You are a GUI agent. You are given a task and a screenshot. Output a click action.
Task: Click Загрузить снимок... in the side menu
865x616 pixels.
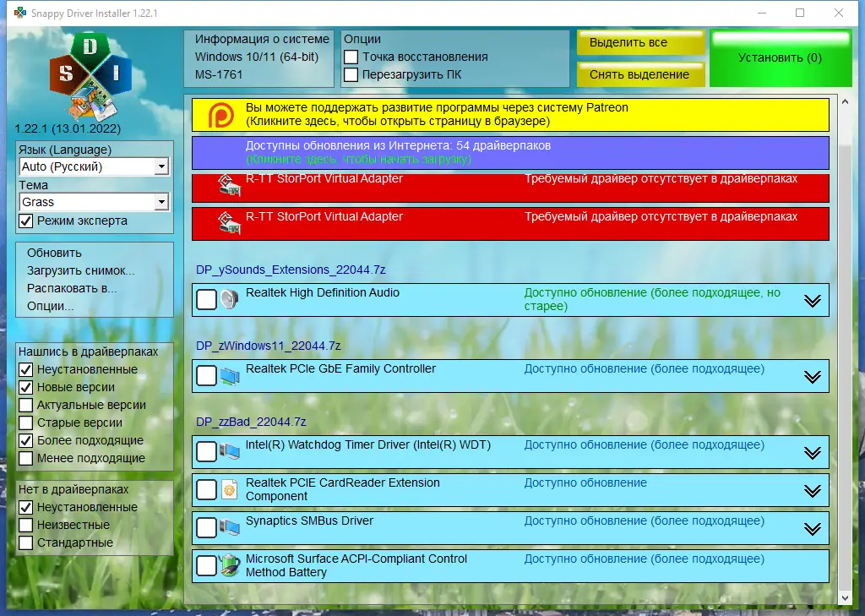(80, 270)
